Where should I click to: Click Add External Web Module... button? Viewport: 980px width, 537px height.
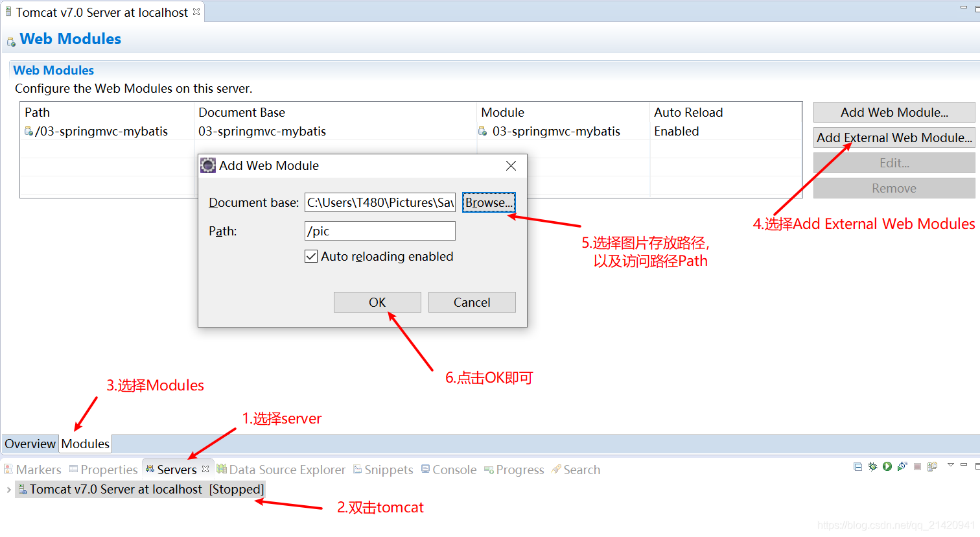coord(894,137)
